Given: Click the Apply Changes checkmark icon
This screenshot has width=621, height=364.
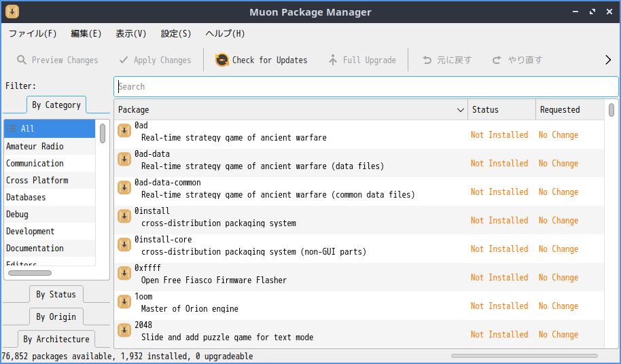Looking at the screenshot, I should coord(124,60).
